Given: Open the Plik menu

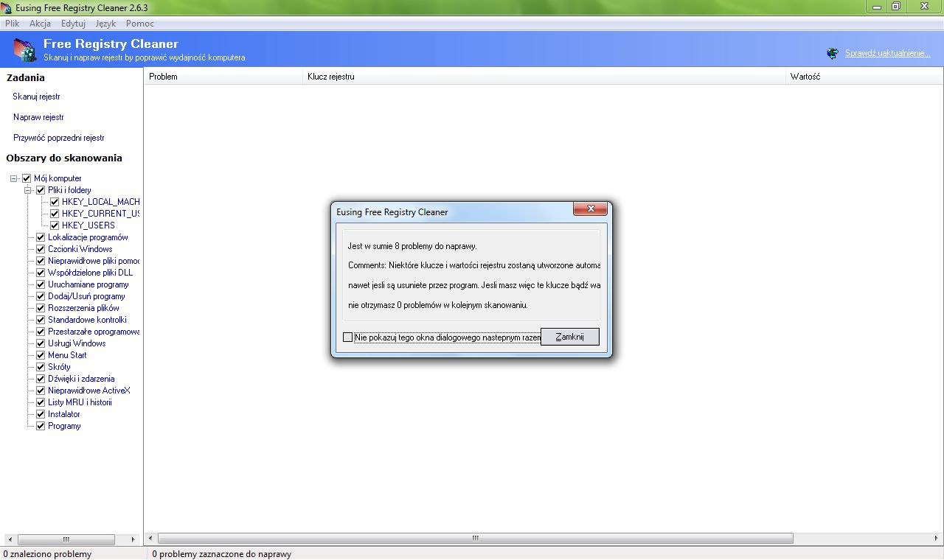Looking at the screenshot, I should pos(12,24).
